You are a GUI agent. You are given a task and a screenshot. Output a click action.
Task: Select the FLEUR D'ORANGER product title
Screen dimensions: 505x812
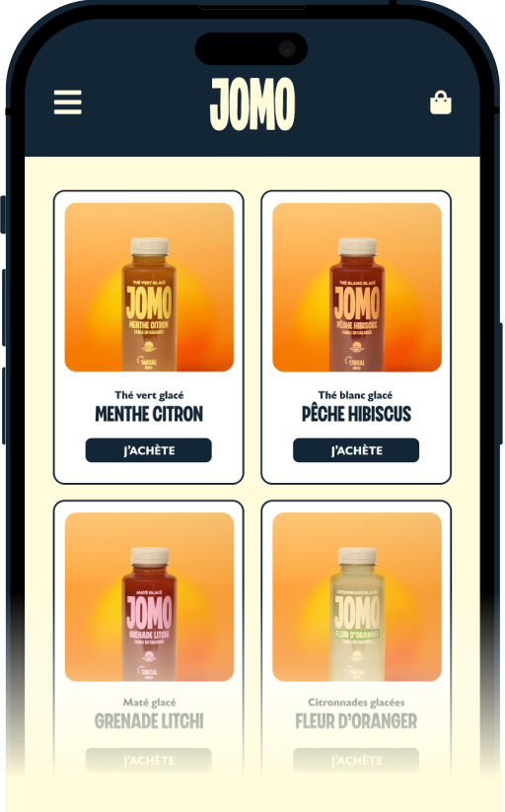coord(356,721)
